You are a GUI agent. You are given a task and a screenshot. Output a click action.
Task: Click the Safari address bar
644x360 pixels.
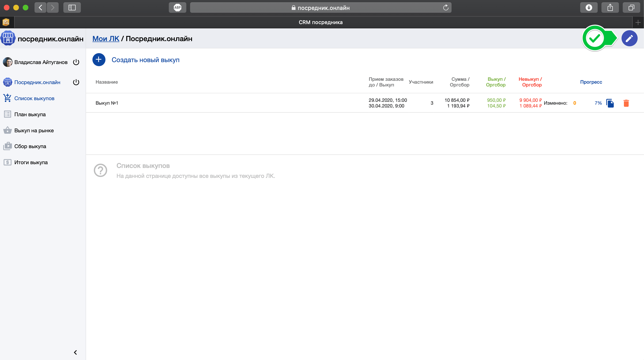(321, 8)
